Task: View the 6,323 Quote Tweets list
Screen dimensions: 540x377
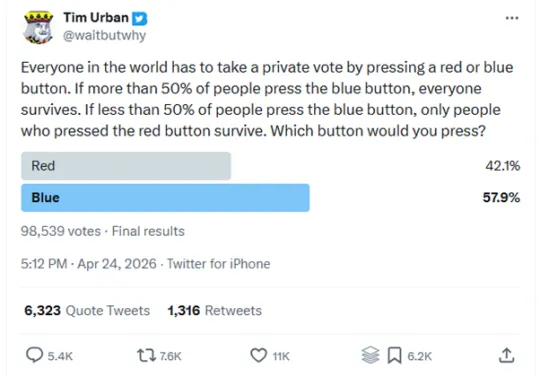Action: [x=87, y=311]
